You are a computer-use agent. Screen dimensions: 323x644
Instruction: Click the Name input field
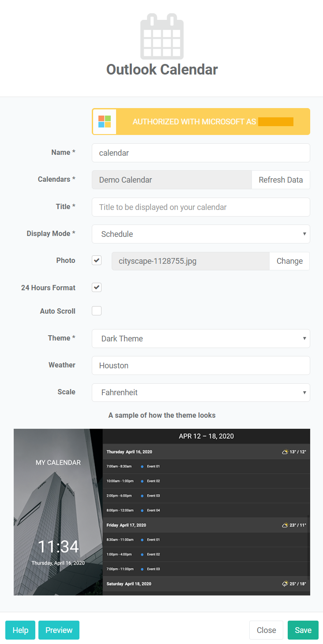coord(201,153)
